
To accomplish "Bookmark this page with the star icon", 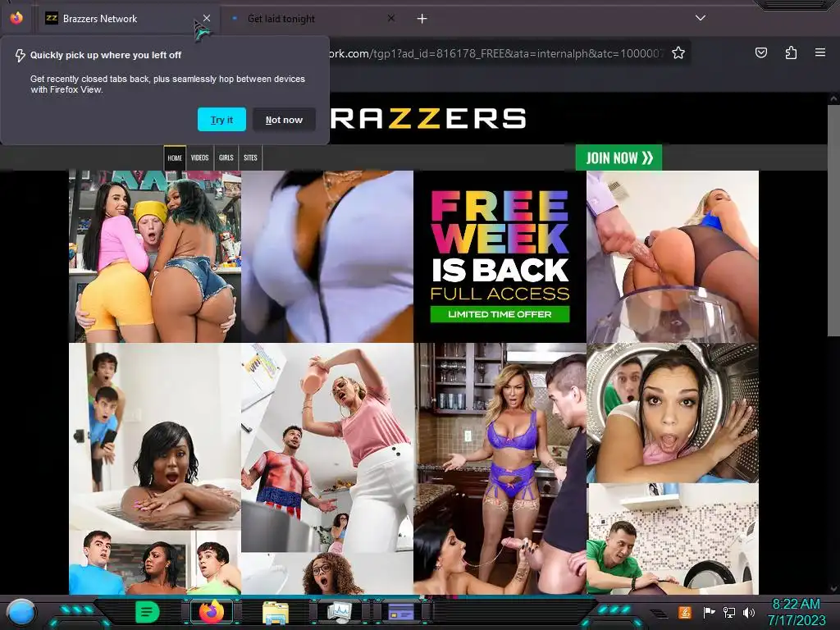I will click(678, 53).
